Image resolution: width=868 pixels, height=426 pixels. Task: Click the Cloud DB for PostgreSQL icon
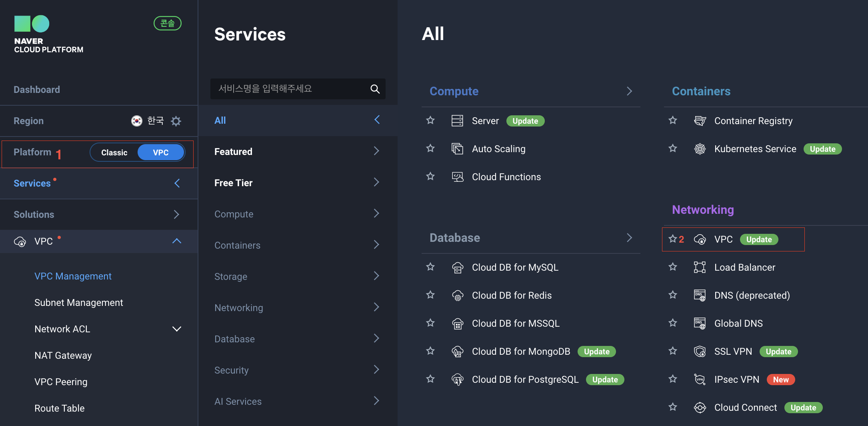[x=457, y=379]
